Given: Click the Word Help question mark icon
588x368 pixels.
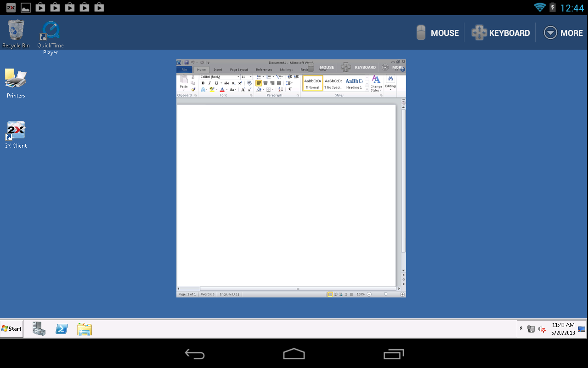Looking at the screenshot, I should (x=402, y=69).
